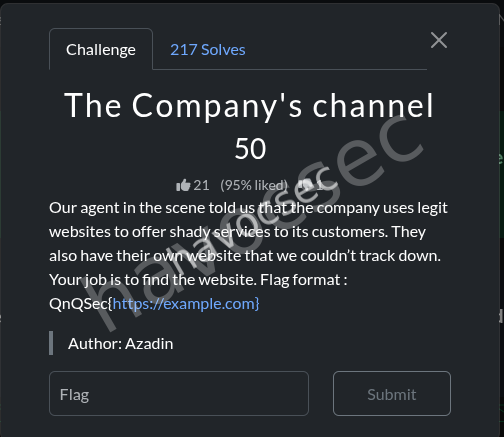This screenshot has width=504, height=437.
Task: Switch to the Challenge tab
Action: pyautogui.click(x=101, y=50)
